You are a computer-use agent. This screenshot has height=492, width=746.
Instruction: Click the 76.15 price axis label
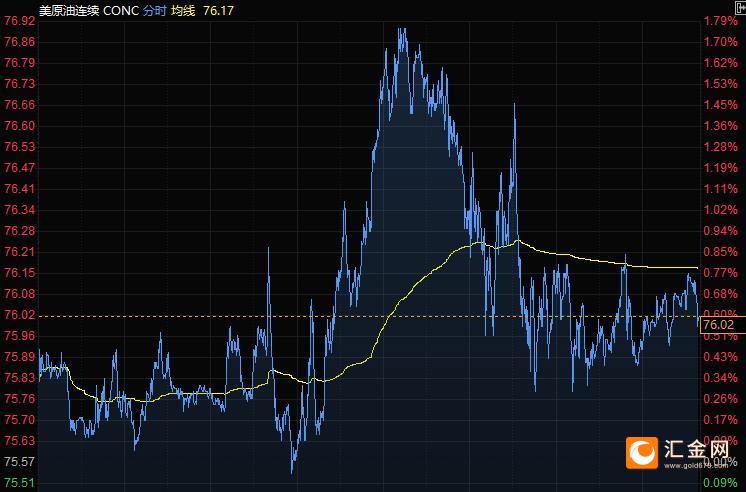(x=20, y=273)
